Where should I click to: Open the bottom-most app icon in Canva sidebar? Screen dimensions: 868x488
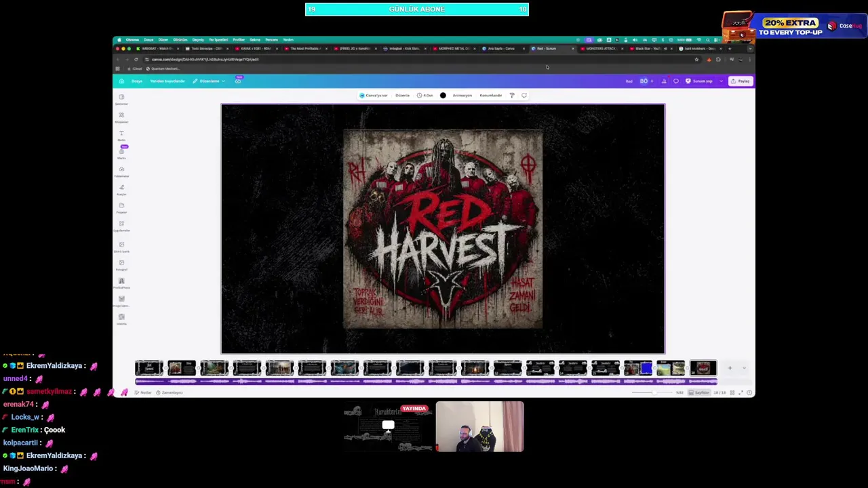(121, 319)
